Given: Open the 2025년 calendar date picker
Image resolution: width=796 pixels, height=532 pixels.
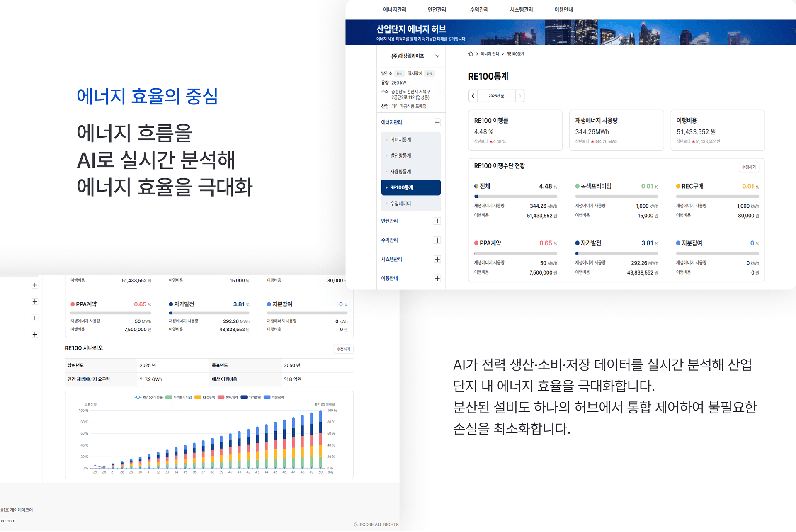Looking at the screenshot, I should pyautogui.click(x=496, y=96).
